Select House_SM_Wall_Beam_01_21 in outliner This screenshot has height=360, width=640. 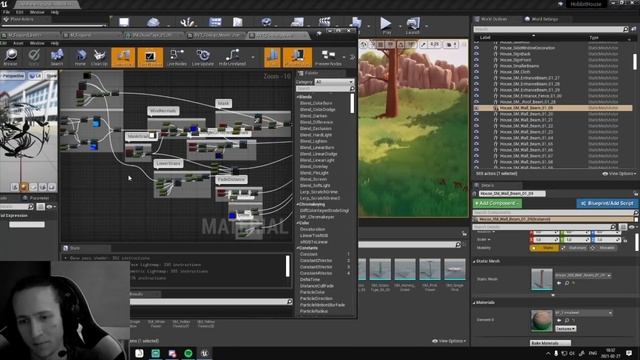(526, 120)
